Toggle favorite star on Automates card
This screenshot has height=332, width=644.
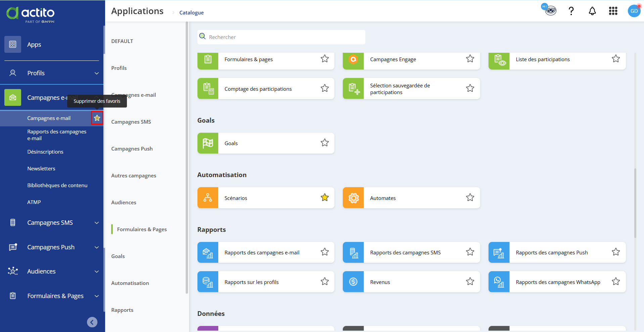pyautogui.click(x=470, y=198)
